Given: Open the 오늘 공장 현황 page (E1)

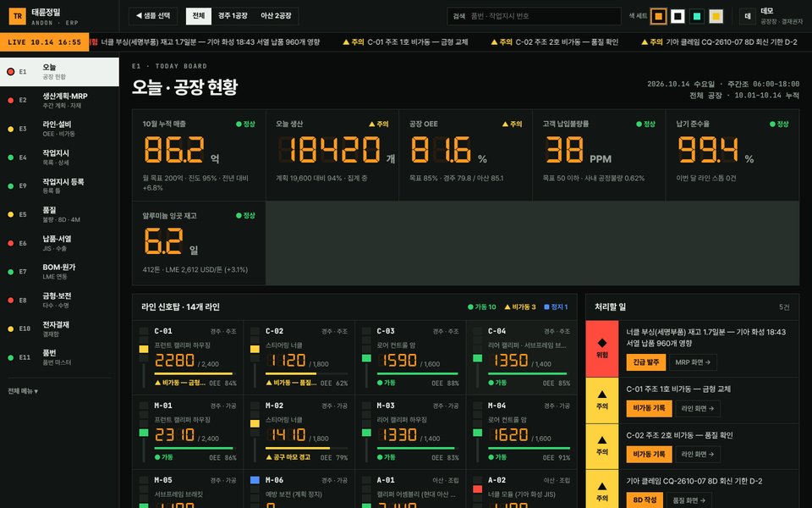Looking at the screenshot, I should (59, 71).
